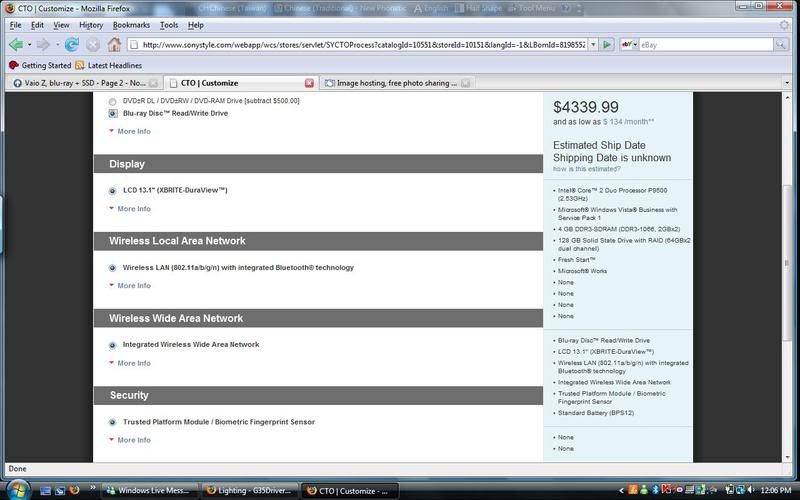The width and height of the screenshot is (800, 500).
Task: Open the Help menu
Action: [x=195, y=25]
